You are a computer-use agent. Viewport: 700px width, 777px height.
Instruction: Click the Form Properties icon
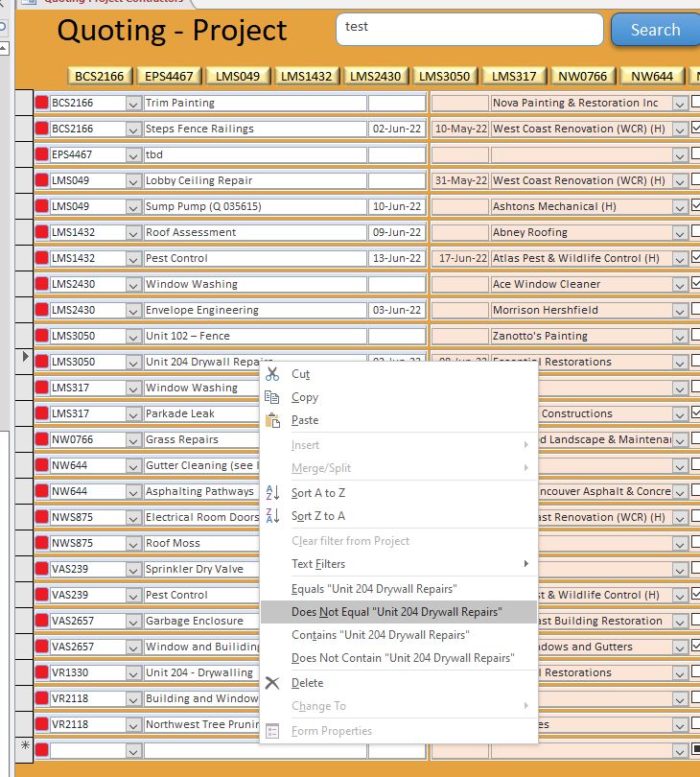pyautogui.click(x=272, y=731)
